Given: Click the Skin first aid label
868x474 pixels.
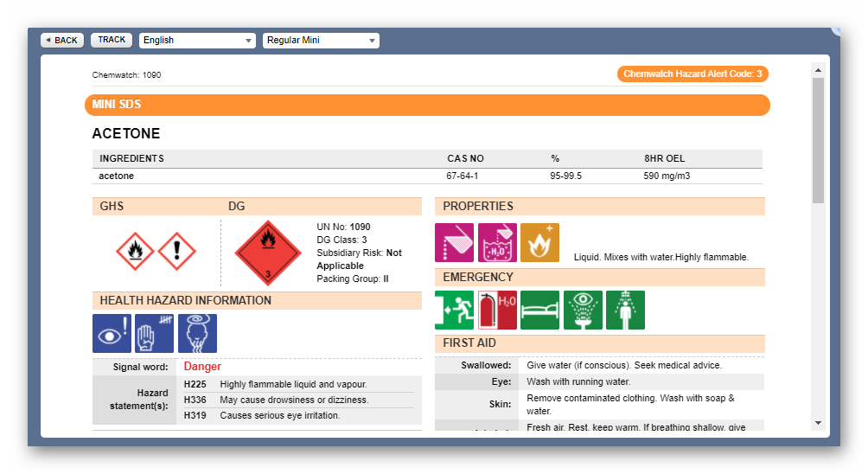Looking at the screenshot, I should (500, 404).
